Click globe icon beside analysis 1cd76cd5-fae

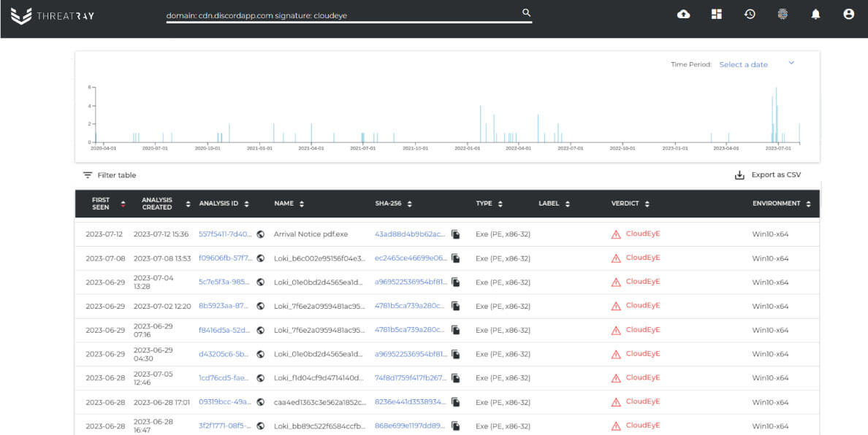point(261,378)
